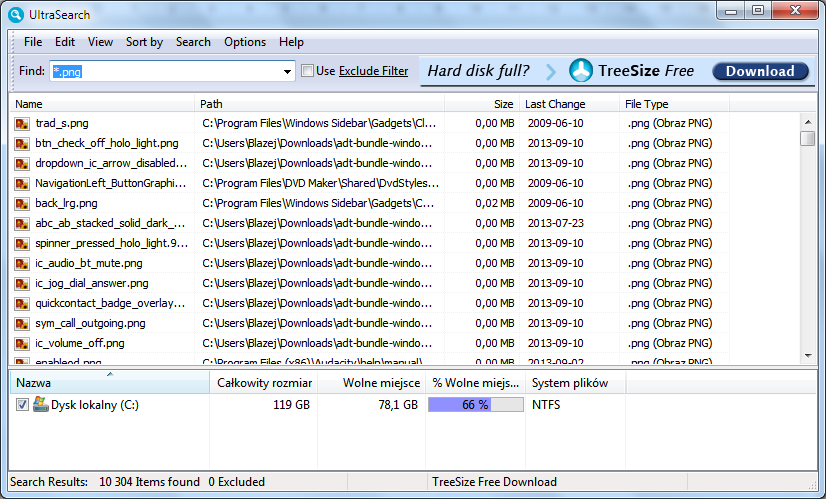Click DVD Maker path of NavigationLeft row
This screenshot has height=499, width=826.
coord(321,183)
